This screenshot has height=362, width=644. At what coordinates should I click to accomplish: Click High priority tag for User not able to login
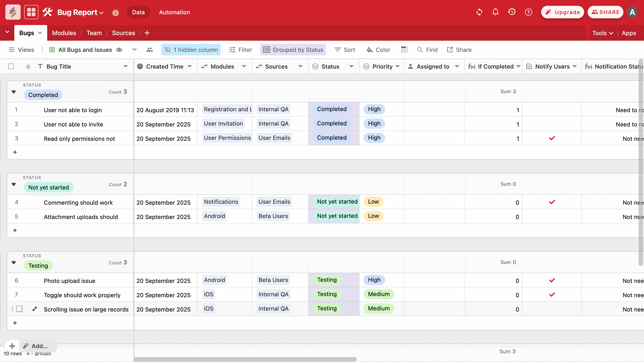coord(374,109)
